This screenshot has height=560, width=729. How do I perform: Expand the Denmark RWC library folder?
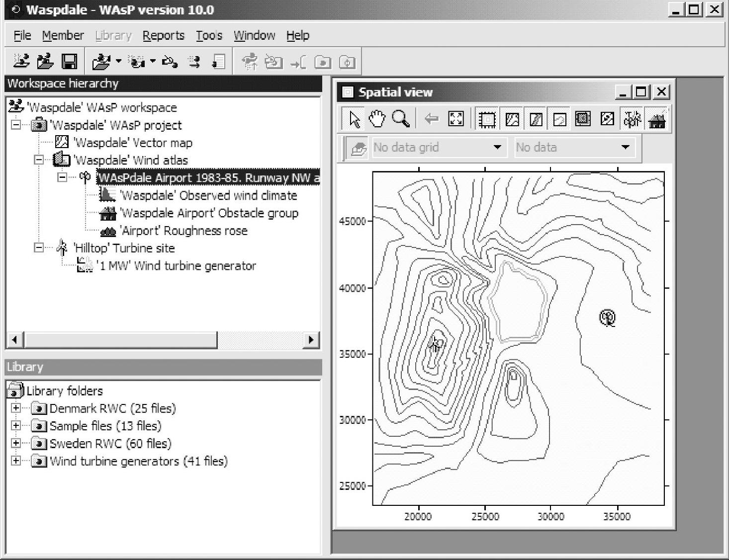(x=16, y=408)
